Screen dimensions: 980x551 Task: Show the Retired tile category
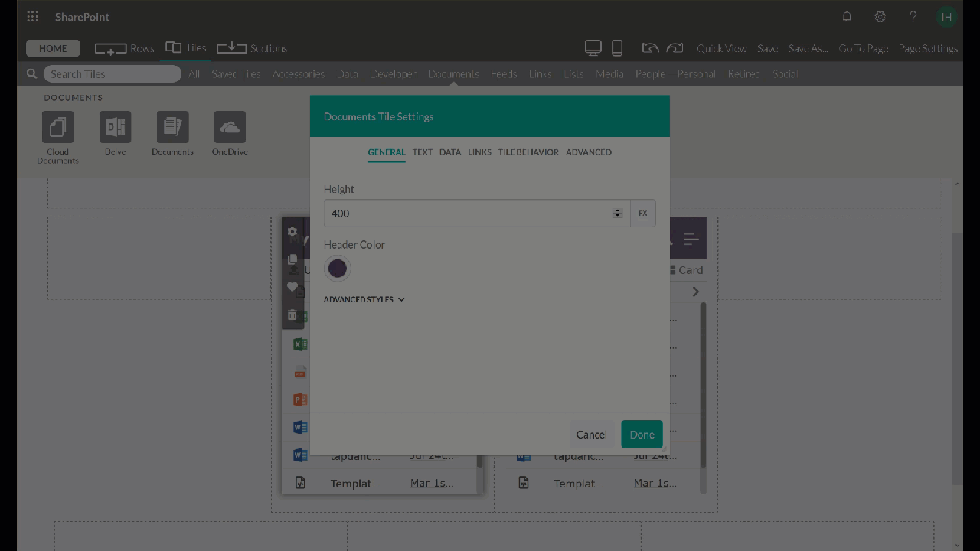(x=744, y=74)
